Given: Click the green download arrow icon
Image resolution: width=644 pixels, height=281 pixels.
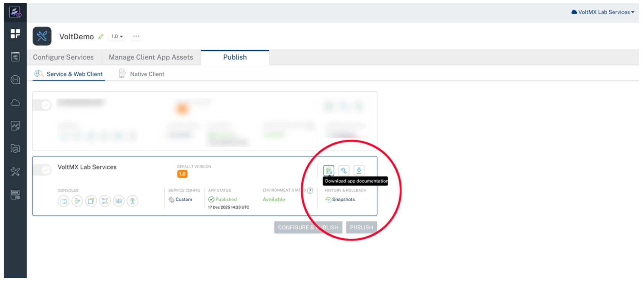Looking at the screenshot, I should (359, 170).
